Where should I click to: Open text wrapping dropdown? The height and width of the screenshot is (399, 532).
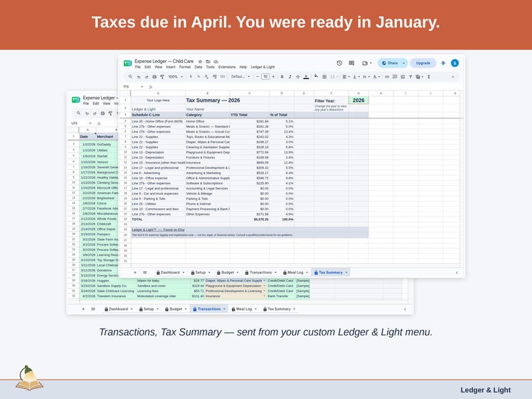pyautogui.click(x=366, y=77)
